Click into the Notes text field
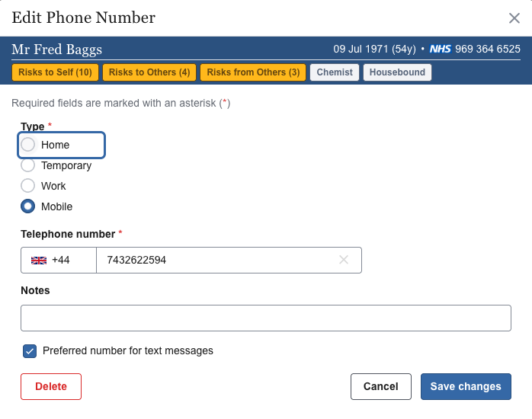This screenshot has height=419, width=532. (x=265, y=318)
